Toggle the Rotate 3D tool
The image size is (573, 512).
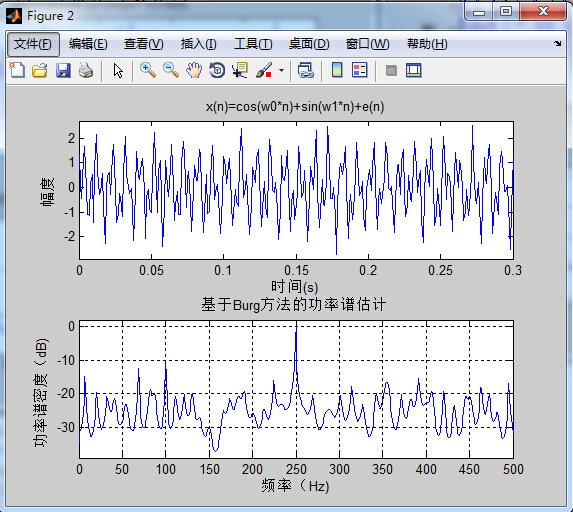[x=217, y=70]
